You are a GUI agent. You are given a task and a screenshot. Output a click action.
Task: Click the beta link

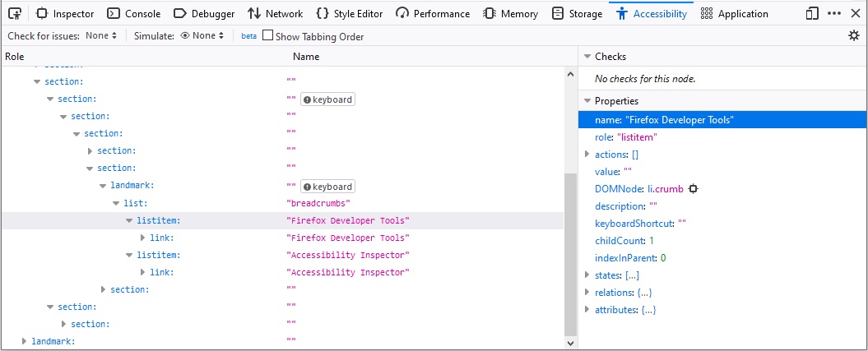pyautogui.click(x=248, y=36)
